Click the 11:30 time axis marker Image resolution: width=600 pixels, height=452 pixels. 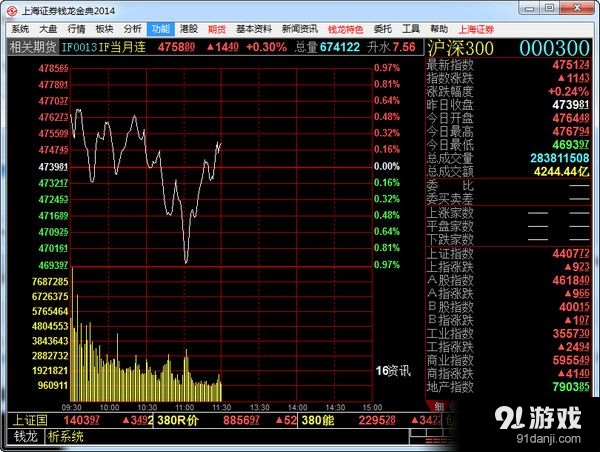pyautogui.click(x=222, y=407)
